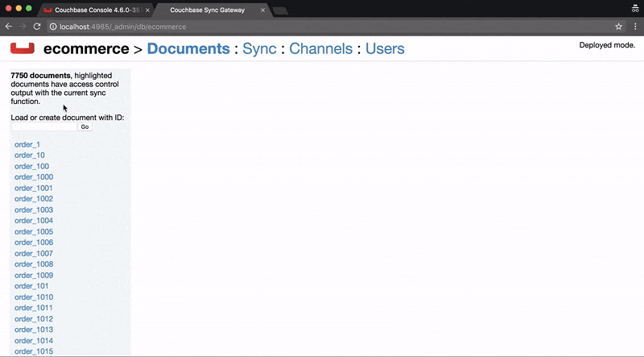Go to the Users section
Viewport: 644px width, 357px height.
(x=385, y=48)
